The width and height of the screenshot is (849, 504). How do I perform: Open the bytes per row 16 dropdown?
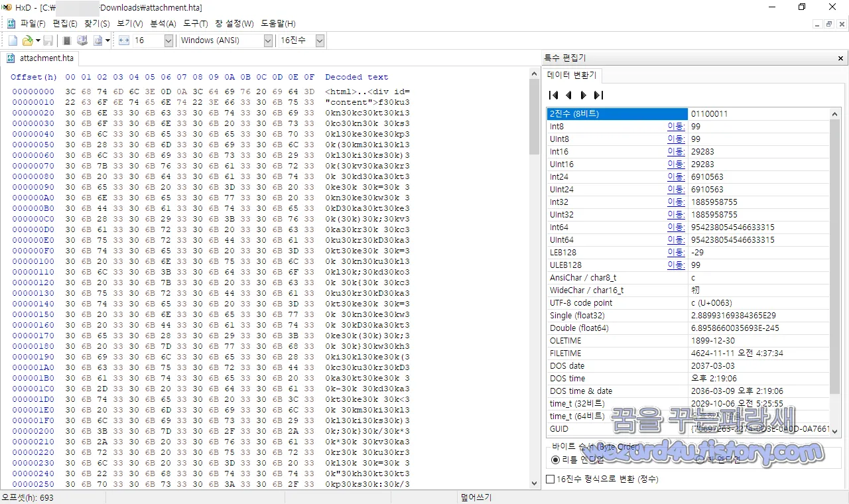click(x=168, y=40)
